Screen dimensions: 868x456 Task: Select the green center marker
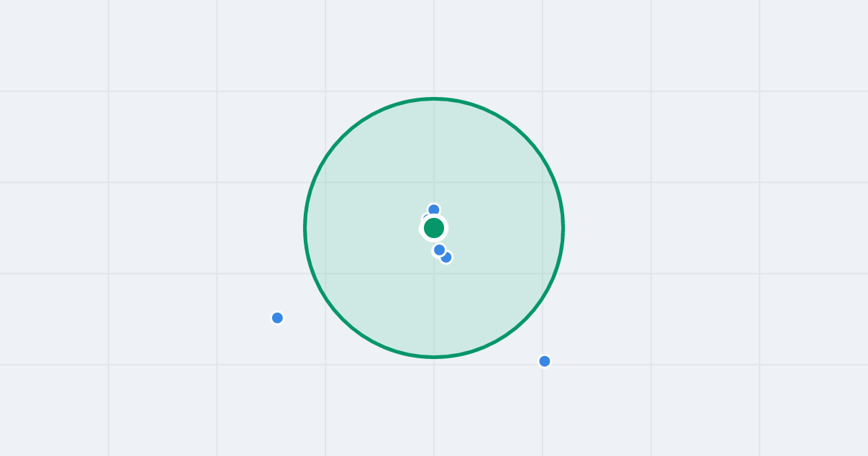[434, 228]
